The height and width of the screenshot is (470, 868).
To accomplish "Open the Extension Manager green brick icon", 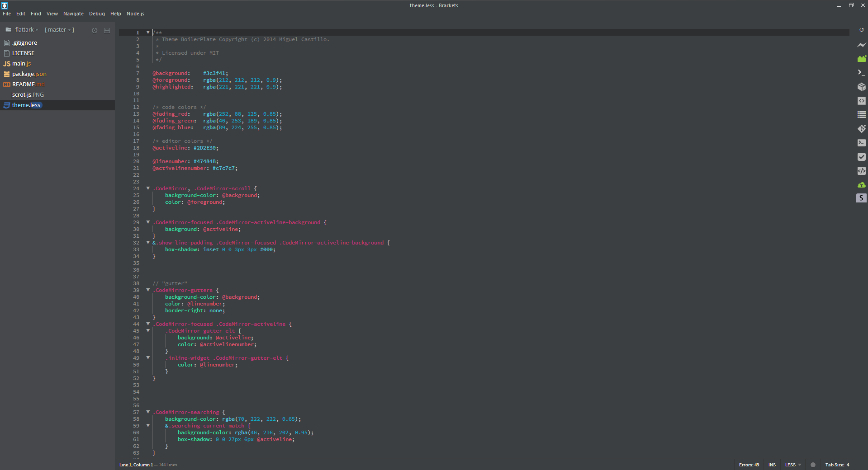I will [862, 59].
